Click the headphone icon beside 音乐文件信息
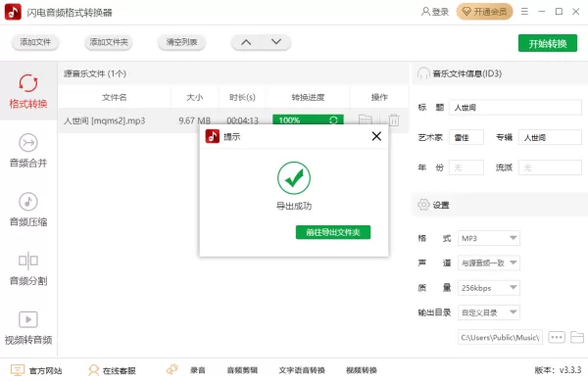Screen dimensions: 588x382 pos(423,73)
